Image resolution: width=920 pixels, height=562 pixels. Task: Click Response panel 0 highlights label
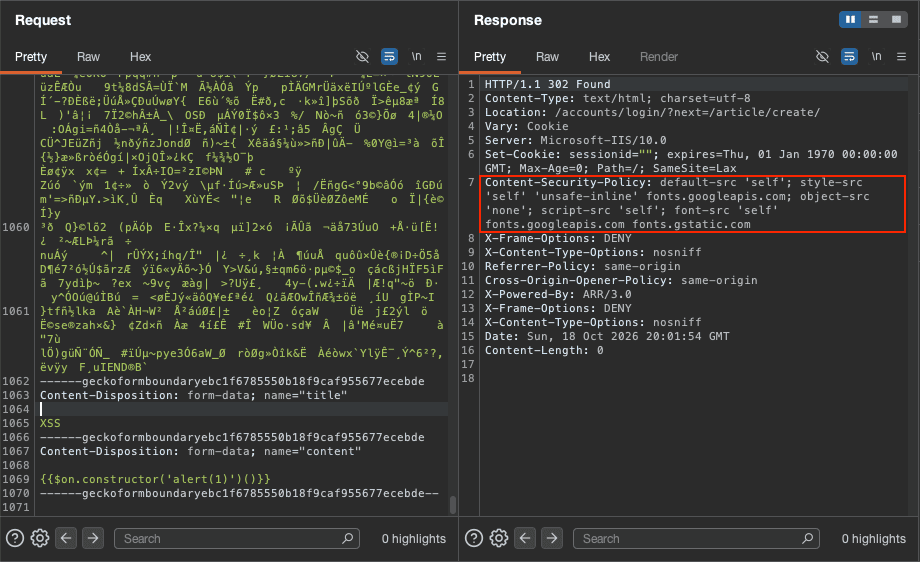click(x=874, y=539)
